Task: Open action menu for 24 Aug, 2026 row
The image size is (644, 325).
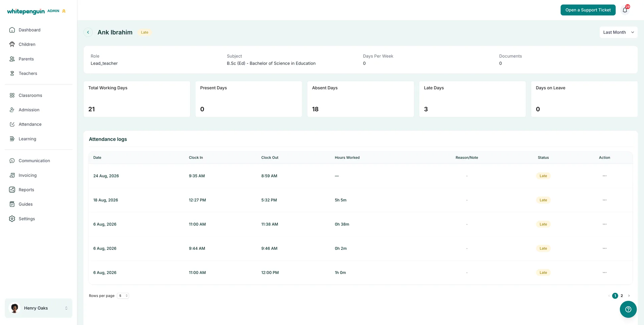Action: click(604, 176)
